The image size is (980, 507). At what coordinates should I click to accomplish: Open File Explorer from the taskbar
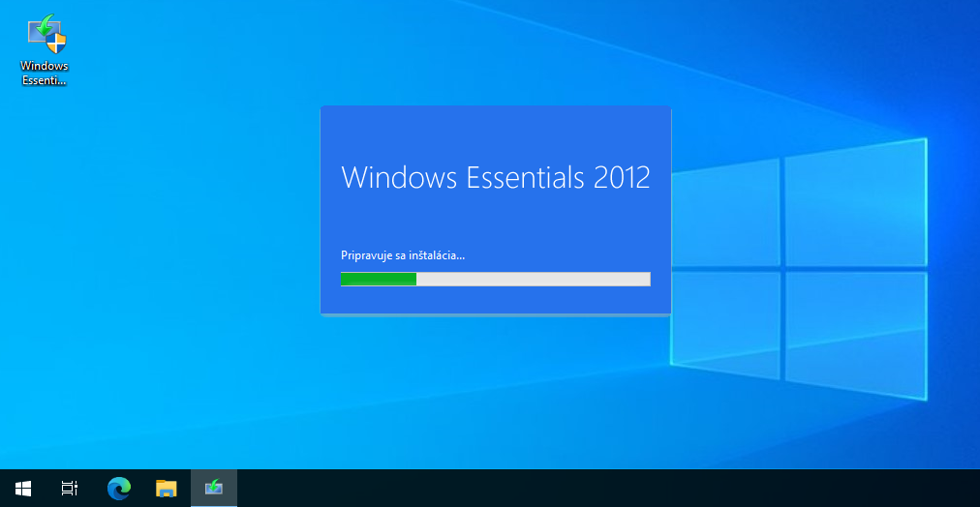(x=167, y=489)
